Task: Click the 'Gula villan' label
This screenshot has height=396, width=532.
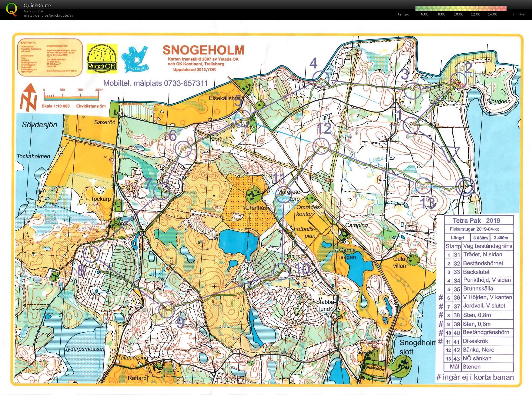Action: point(399,262)
